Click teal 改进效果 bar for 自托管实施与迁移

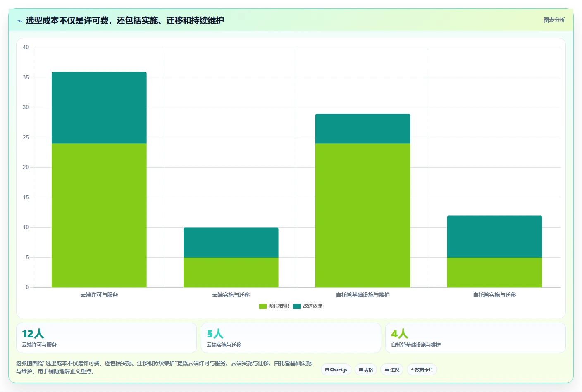[495, 237]
